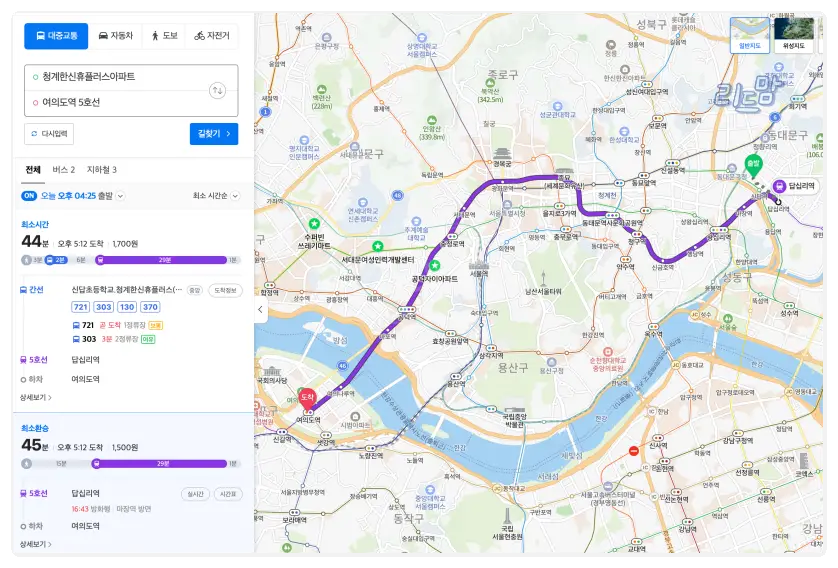Click bus 721 곧 도착 arrival row
Screen dimensions: 838x568
point(118,325)
